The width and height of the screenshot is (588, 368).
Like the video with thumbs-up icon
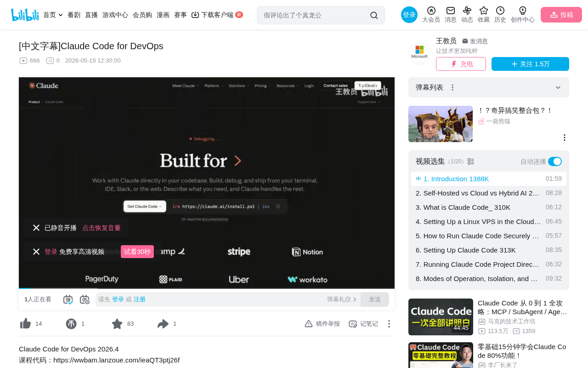pos(26,324)
